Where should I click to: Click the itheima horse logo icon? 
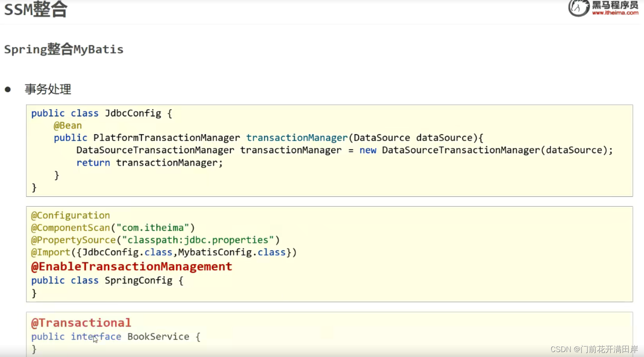(579, 8)
